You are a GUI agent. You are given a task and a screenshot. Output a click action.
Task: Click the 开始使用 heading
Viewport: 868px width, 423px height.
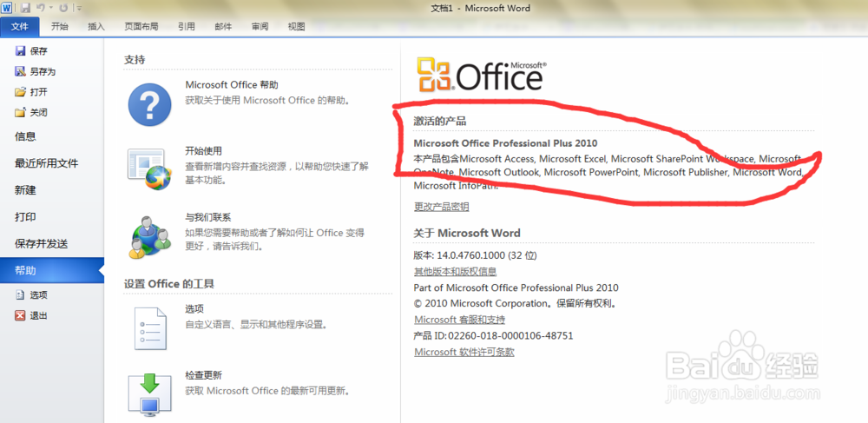pyautogui.click(x=203, y=150)
